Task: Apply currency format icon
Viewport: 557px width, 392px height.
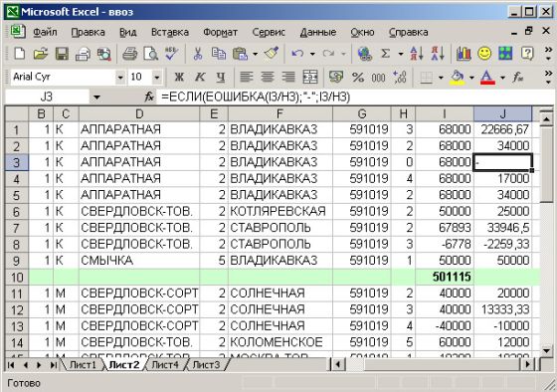Action: click(x=336, y=77)
